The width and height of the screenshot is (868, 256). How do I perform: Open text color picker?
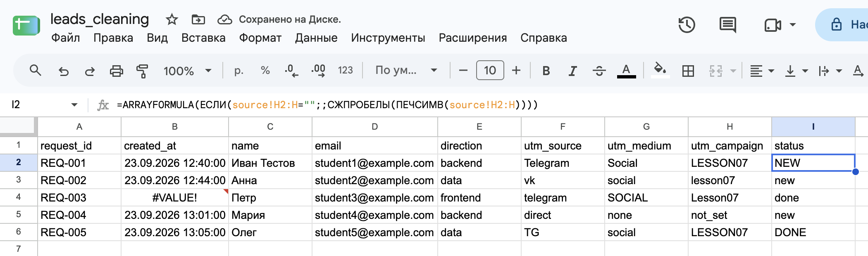[626, 71]
